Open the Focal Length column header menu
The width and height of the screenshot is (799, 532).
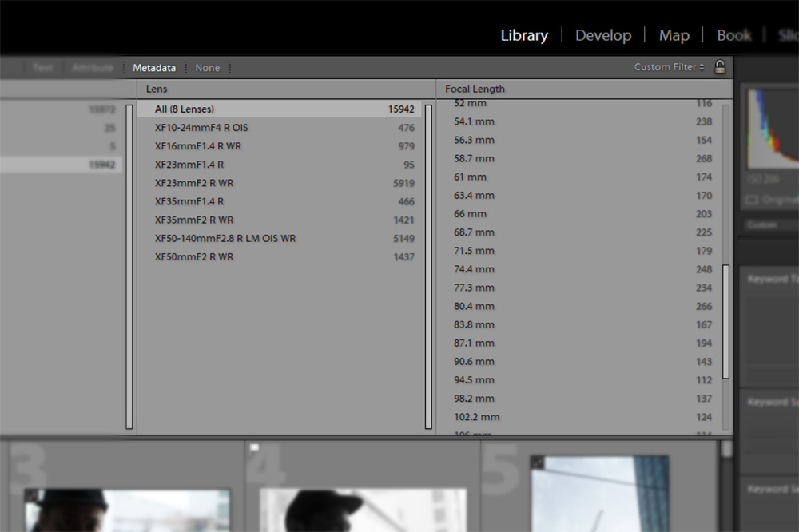click(475, 89)
